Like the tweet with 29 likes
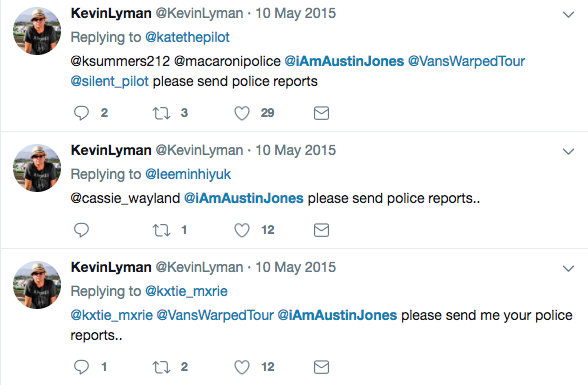 pos(242,113)
